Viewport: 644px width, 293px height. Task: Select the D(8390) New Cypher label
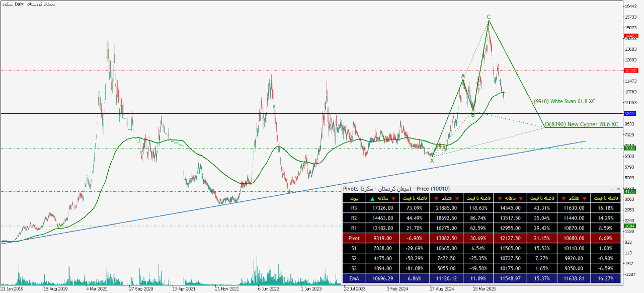581,124
